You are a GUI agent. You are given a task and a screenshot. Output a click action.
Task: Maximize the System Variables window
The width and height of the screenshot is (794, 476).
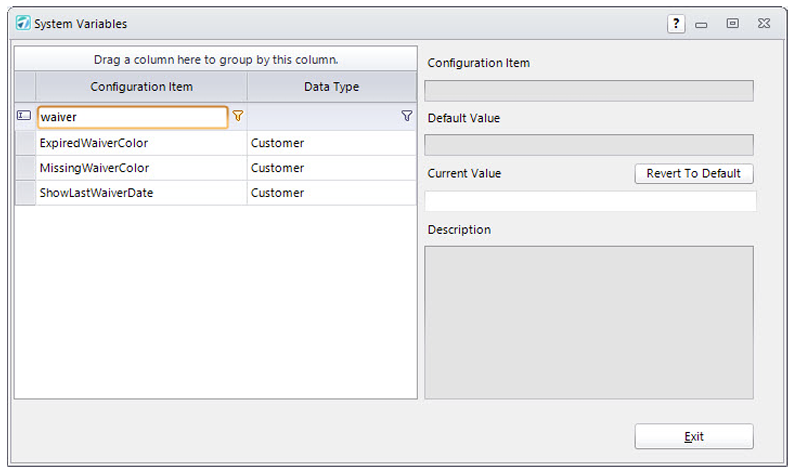[x=732, y=23]
